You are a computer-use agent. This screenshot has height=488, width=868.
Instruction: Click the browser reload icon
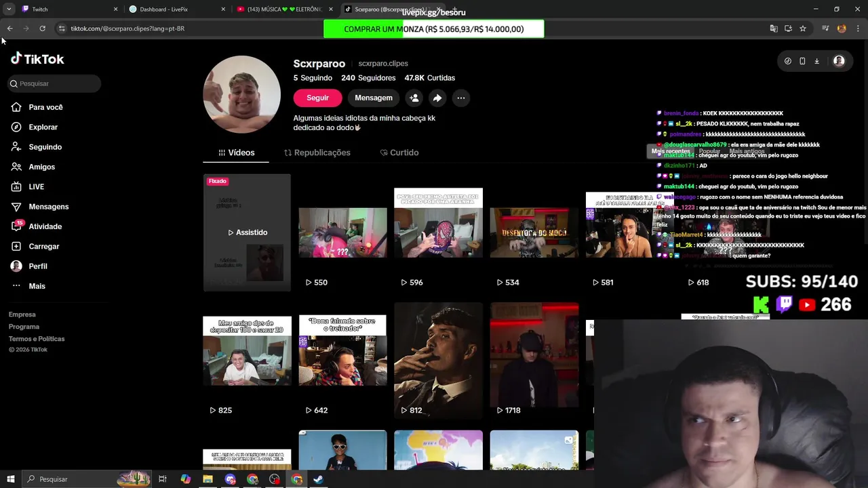42,28
